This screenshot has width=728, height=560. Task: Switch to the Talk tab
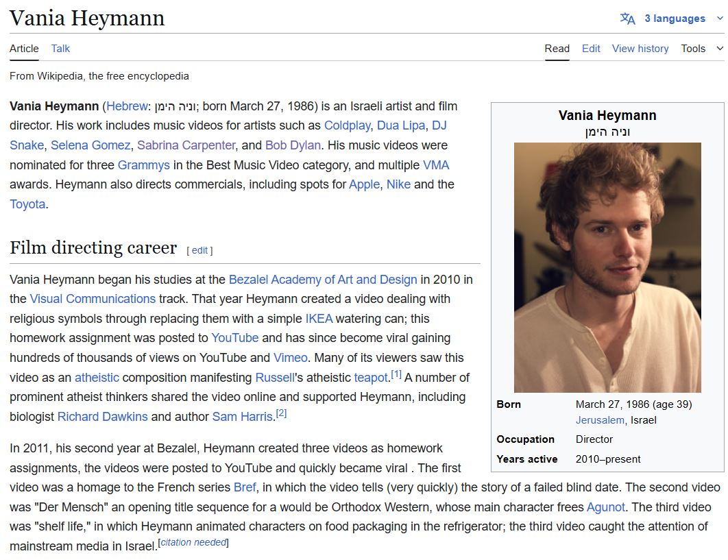[60, 48]
